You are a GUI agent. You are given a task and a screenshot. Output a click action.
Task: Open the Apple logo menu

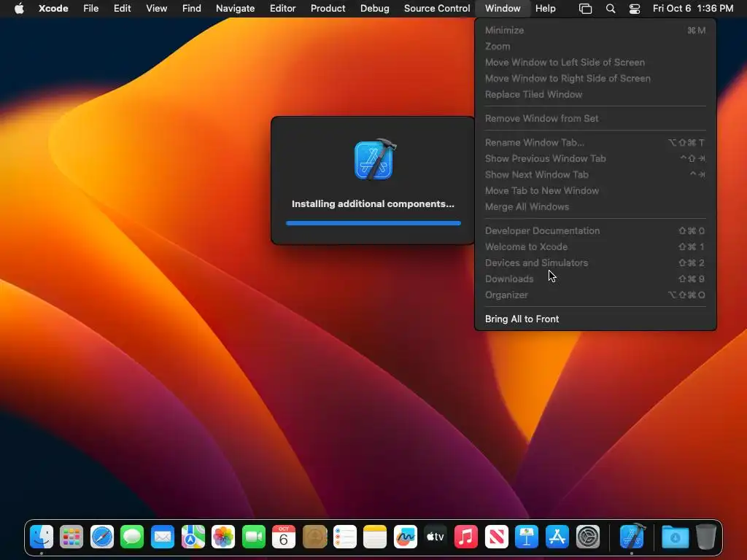click(x=19, y=8)
